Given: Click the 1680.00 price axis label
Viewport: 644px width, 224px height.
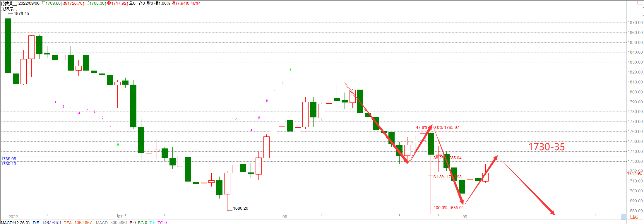Looking at the screenshot, I should 635,211.
